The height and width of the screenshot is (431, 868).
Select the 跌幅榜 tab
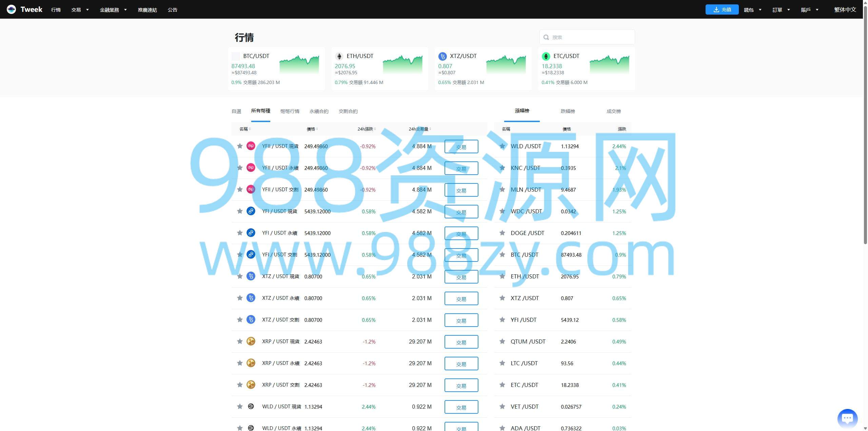coord(568,111)
